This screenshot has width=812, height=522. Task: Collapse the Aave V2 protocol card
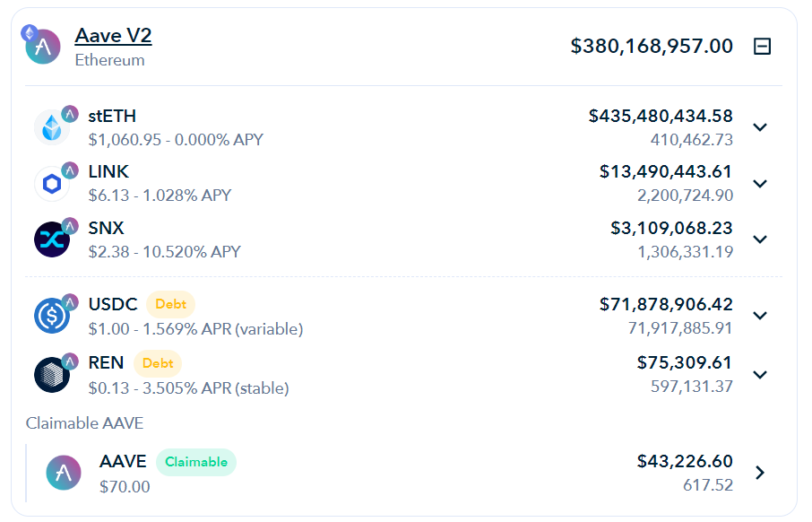[x=762, y=46]
